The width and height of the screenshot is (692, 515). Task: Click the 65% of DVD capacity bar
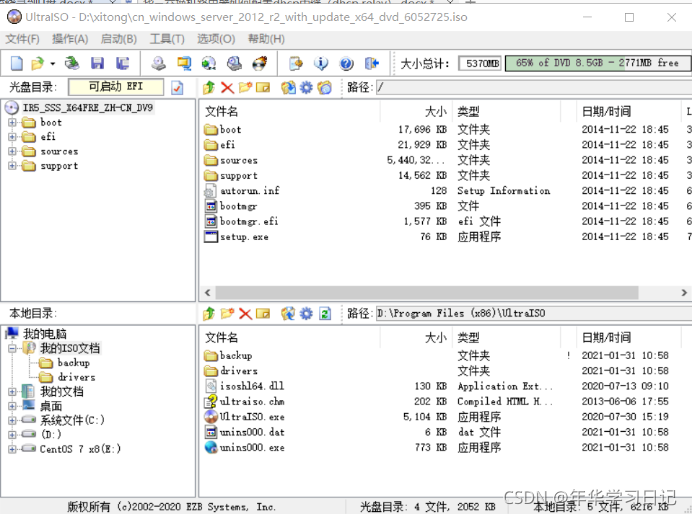point(598,63)
